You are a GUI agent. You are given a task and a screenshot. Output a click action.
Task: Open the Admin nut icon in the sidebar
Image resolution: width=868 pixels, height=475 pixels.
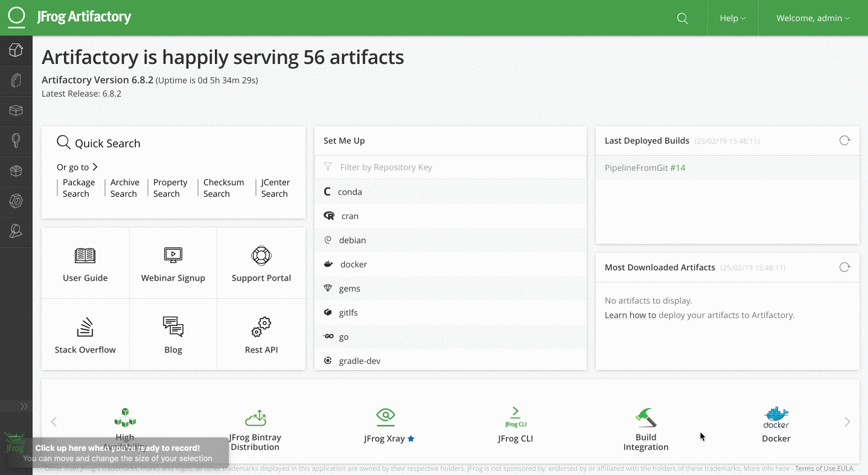tap(16, 201)
